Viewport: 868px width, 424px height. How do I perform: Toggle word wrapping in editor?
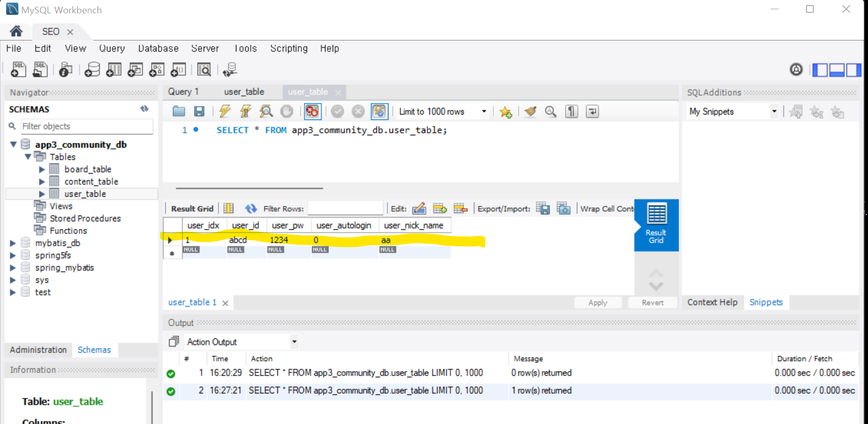pos(592,111)
